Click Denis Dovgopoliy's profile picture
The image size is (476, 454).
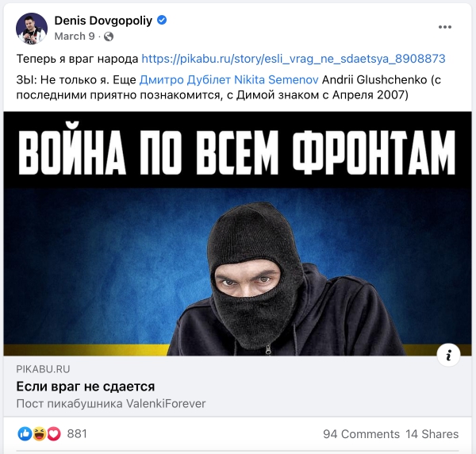click(32, 29)
